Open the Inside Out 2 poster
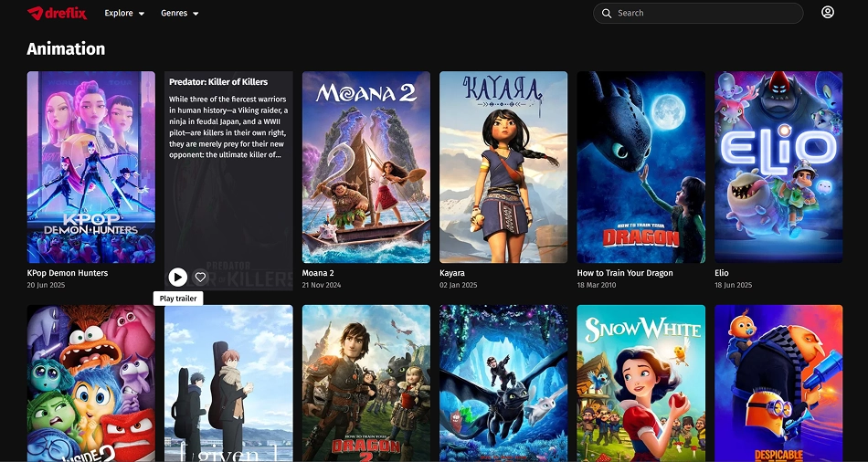The image size is (868, 462). [91, 383]
